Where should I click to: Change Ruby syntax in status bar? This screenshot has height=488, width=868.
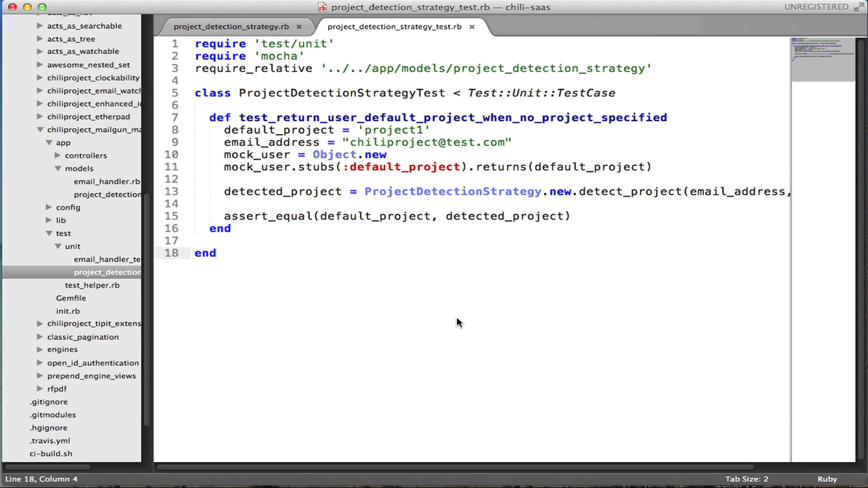click(827, 479)
